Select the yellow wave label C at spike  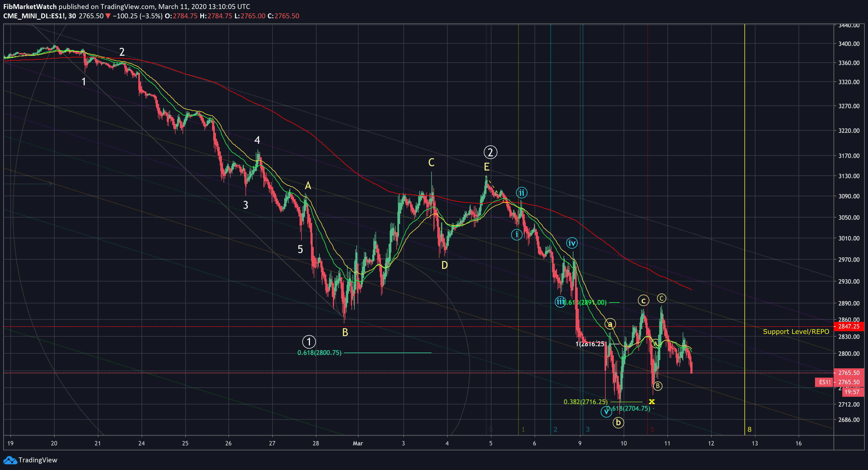(x=431, y=163)
